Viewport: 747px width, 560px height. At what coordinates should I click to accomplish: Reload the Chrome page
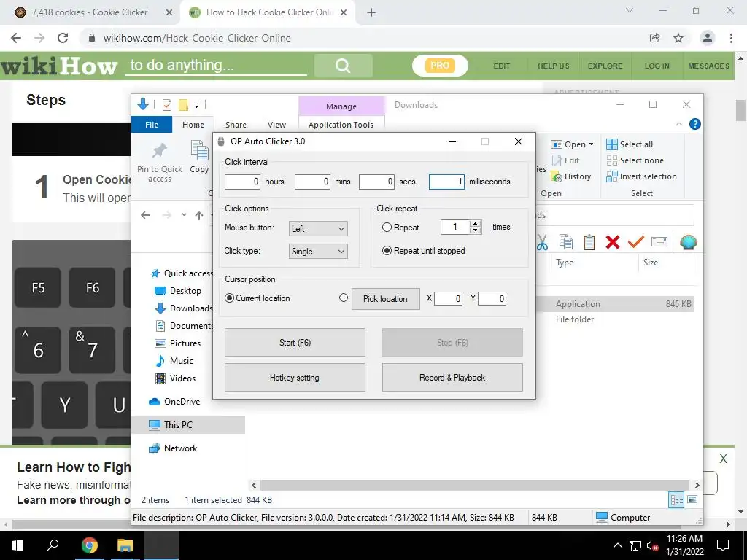click(x=63, y=38)
